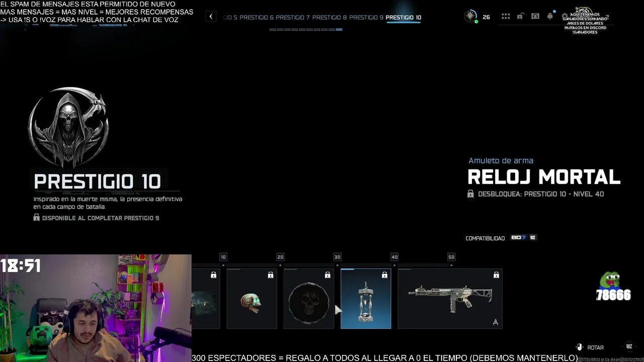Open the grid apps menu icon
Image resolution: width=644 pixels, height=362 pixels.
click(506, 17)
